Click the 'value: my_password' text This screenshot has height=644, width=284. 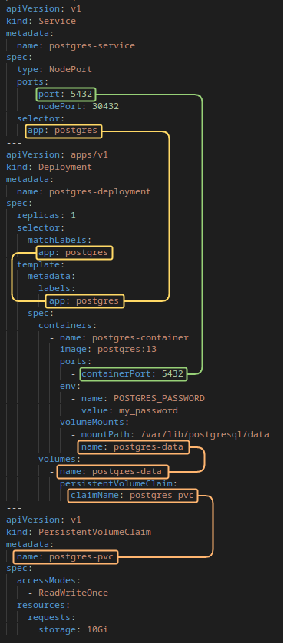point(130,410)
